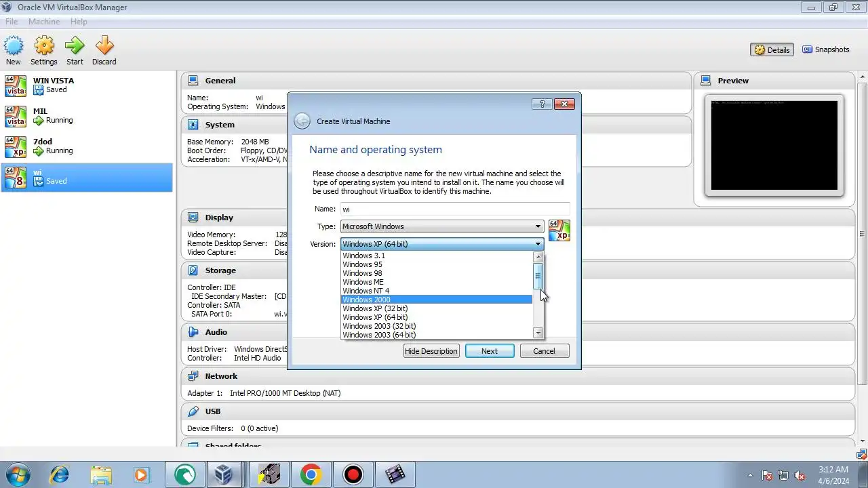Click the Hide Description button

431,351
